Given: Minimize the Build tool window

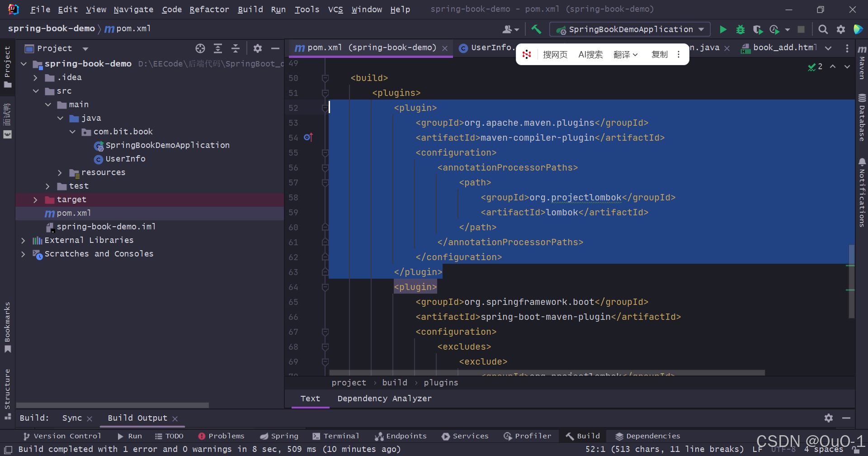Looking at the screenshot, I should coord(846,418).
